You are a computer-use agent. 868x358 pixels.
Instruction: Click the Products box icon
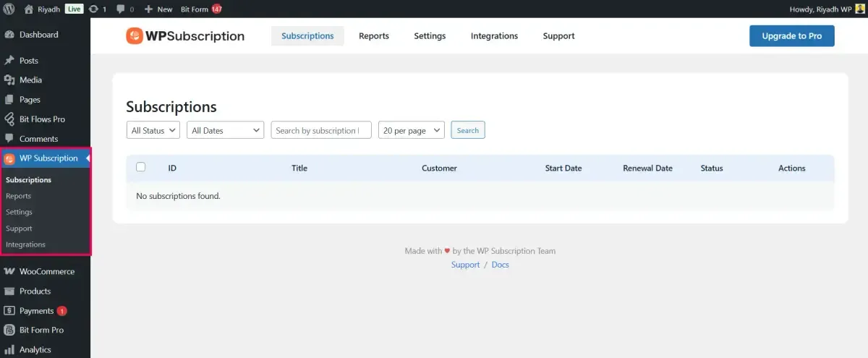[x=9, y=291]
